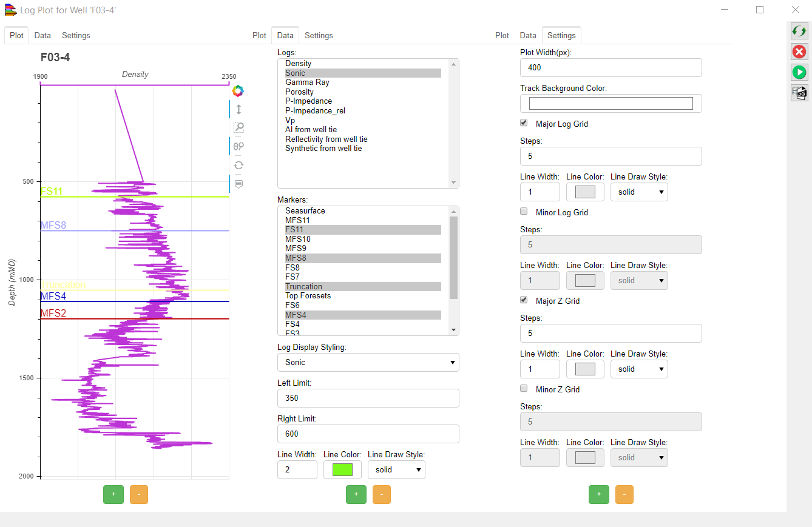Enable the Minor Log Grid checkbox
Screen dimensions: 812x527
(x=524, y=212)
